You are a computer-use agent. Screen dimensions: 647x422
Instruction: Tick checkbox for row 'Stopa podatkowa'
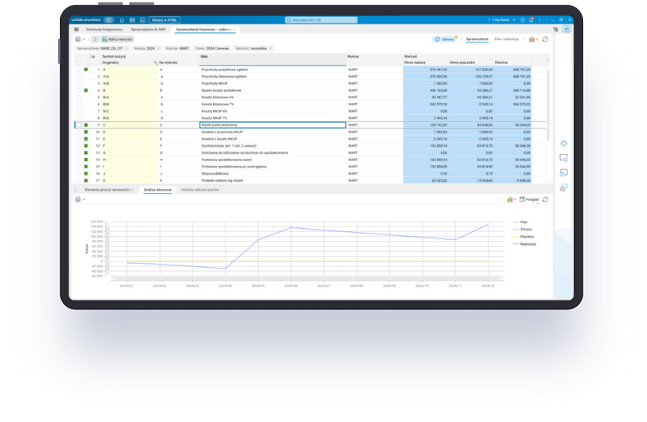click(78, 174)
